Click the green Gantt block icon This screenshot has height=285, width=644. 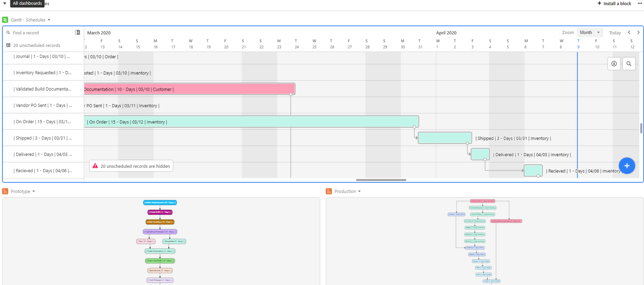pos(5,20)
